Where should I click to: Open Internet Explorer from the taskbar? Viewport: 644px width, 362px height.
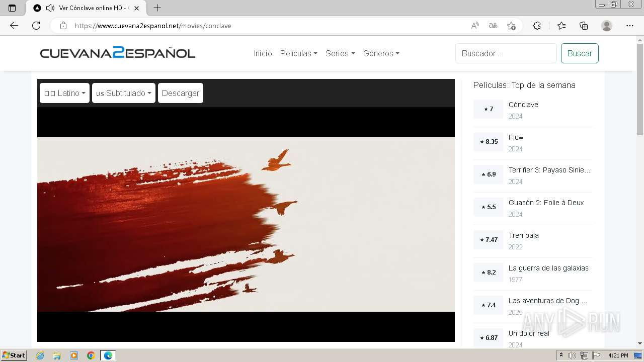40,355
